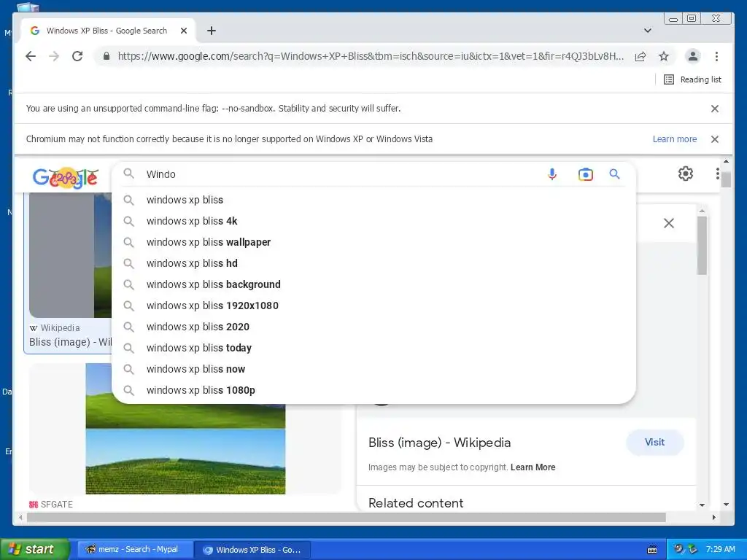Open the Chromium three-dot menu
Image resolution: width=747 pixels, height=560 pixels.
(716, 56)
